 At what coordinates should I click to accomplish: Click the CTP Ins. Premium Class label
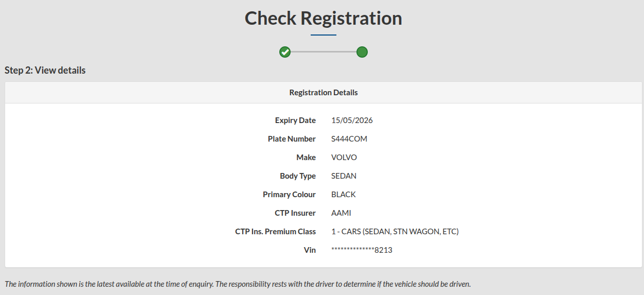(x=275, y=232)
